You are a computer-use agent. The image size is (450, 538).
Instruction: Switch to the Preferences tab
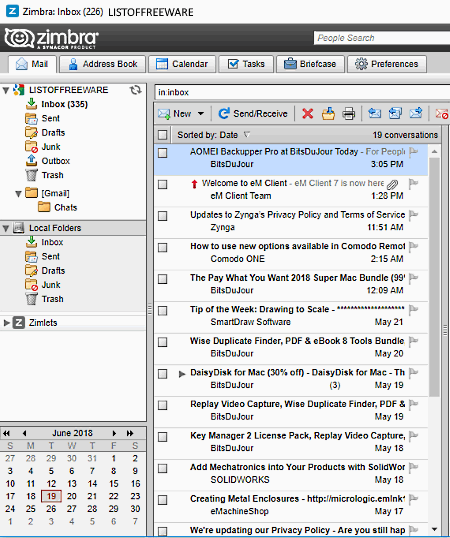point(387,64)
